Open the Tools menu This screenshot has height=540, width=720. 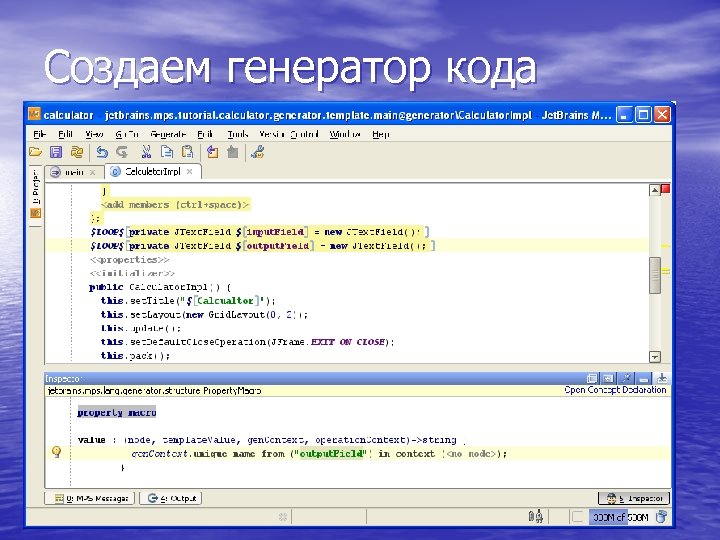coord(237,134)
